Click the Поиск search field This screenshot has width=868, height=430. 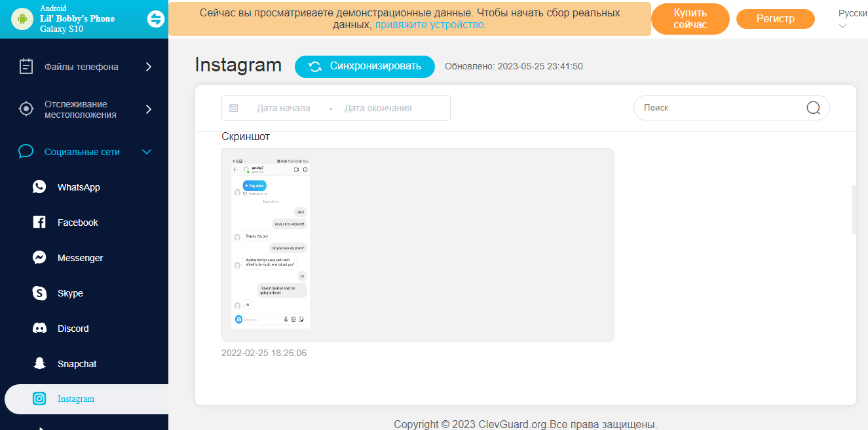(721, 108)
